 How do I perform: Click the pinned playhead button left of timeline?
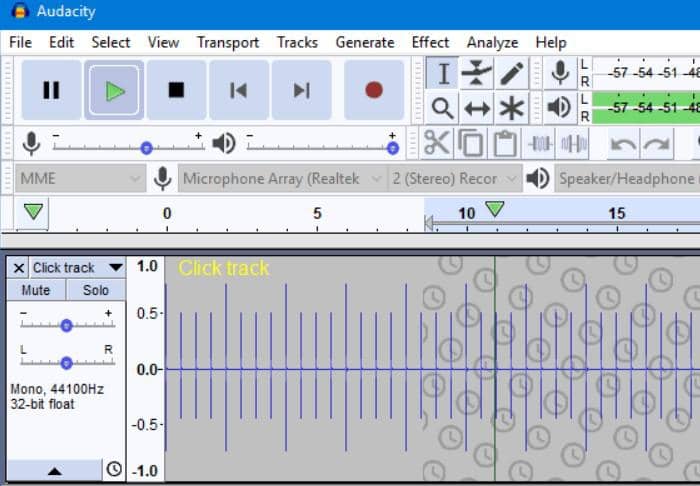[33, 212]
